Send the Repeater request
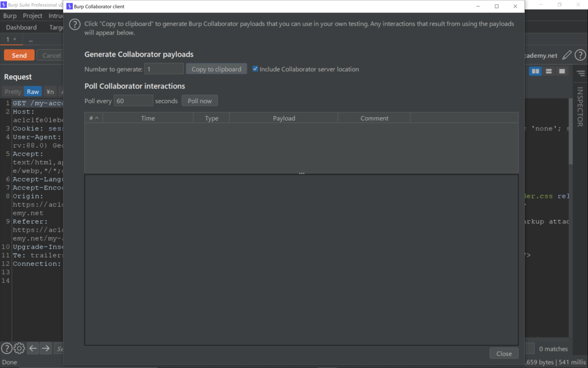 pyautogui.click(x=19, y=55)
